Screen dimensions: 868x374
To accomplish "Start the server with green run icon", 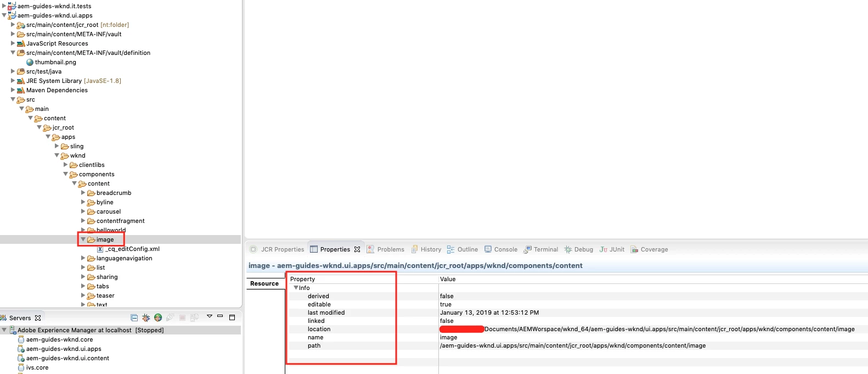I will pyautogui.click(x=158, y=317).
